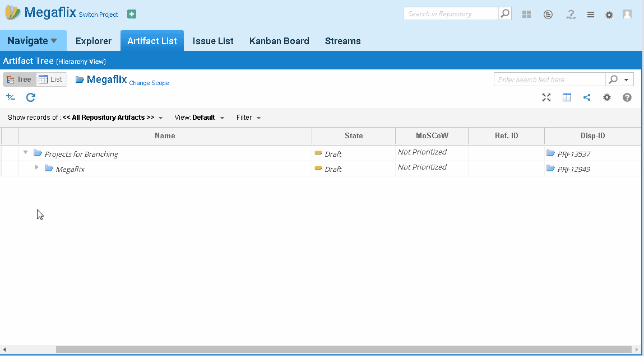Click expand/collapse all plus-minus icon
The width and height of the screenshot is (644, 356).
11,97
